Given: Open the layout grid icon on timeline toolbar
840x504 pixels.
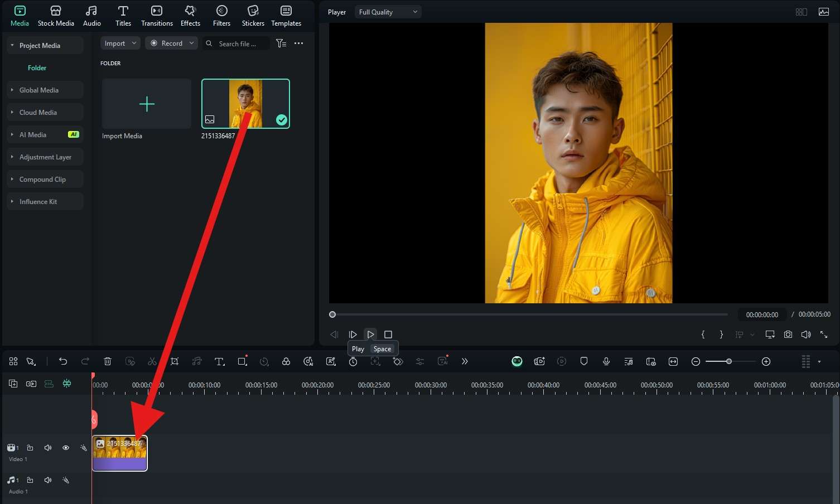Looking at the screenshot, I should [x=13, y=361].
